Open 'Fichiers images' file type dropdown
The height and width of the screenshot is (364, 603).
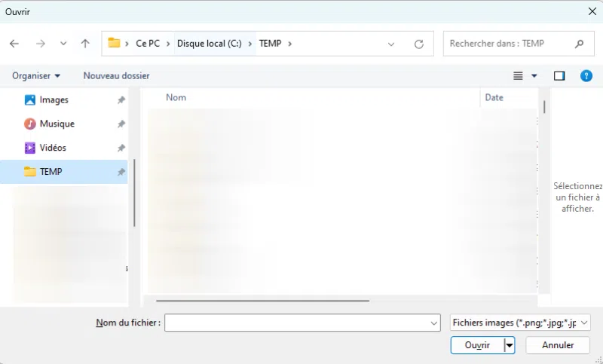[520, 323]
